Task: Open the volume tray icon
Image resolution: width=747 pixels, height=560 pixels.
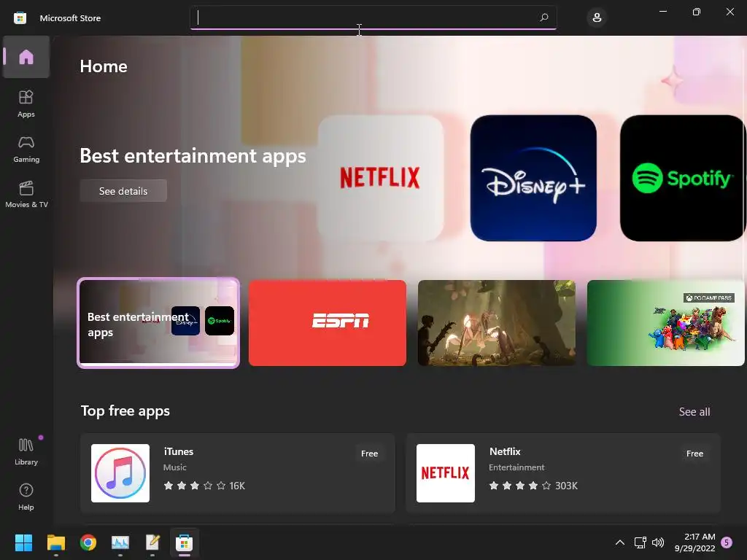Action: tap(658, 542)
